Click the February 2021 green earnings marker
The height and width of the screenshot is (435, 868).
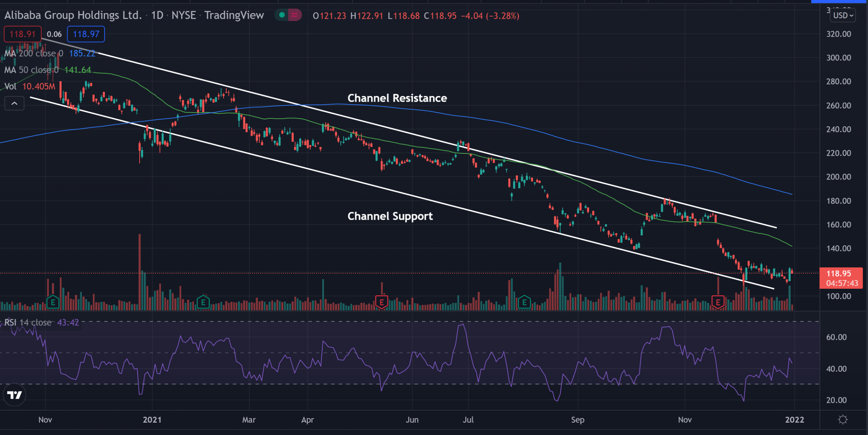coord(203,302)
